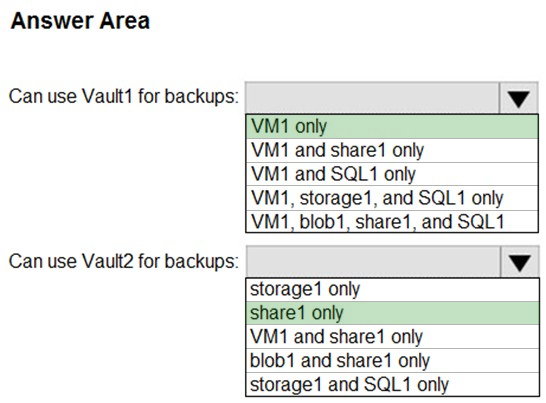Image resolution: width=546 pixels, height=403 pixels.
Task: Click the 'Can use Vault2 for backups:' label
Action: pos(124,261)
